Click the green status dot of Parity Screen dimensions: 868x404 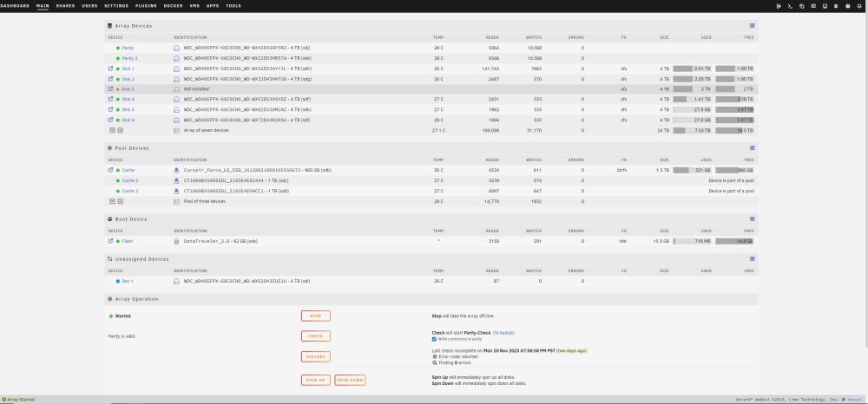click(118, 48)
